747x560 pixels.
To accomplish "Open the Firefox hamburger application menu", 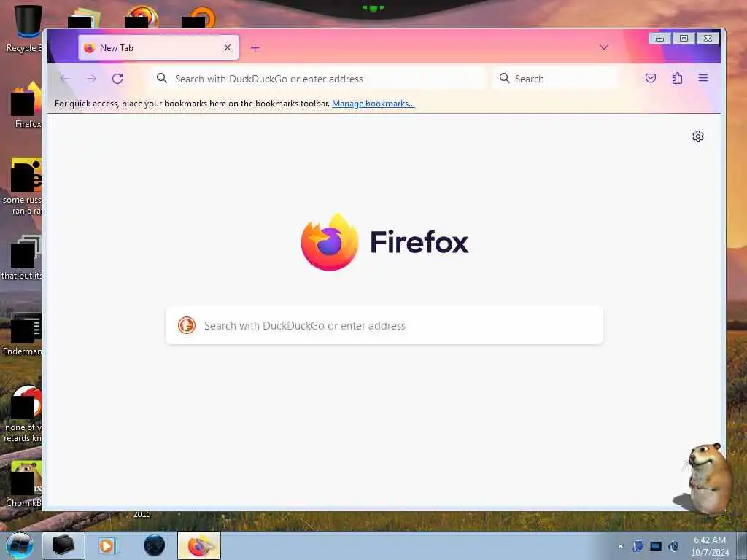I will (x=703, y=78).
